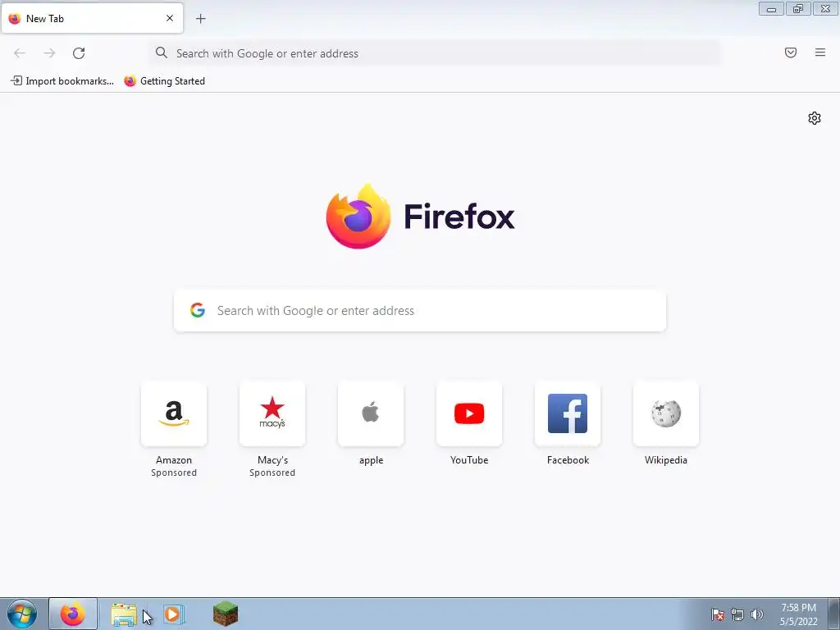Click the Google G icon in search box

198,310
